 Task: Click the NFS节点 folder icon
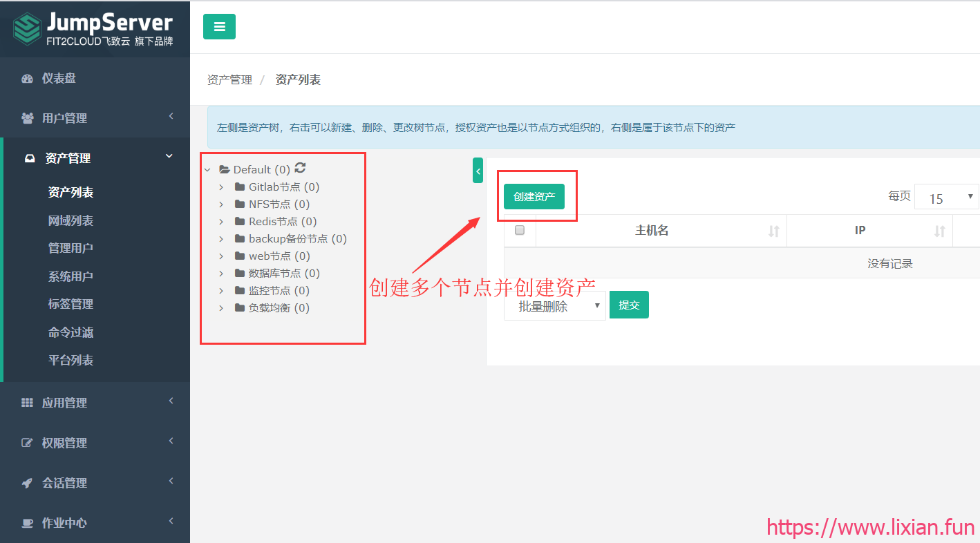[240, 204]
